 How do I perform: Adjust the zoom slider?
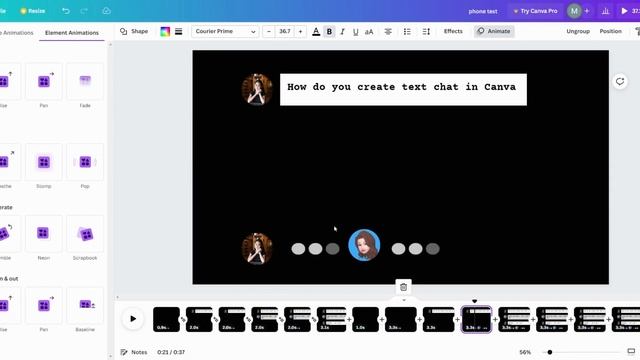pyautogui.click(x=550, y=352)
